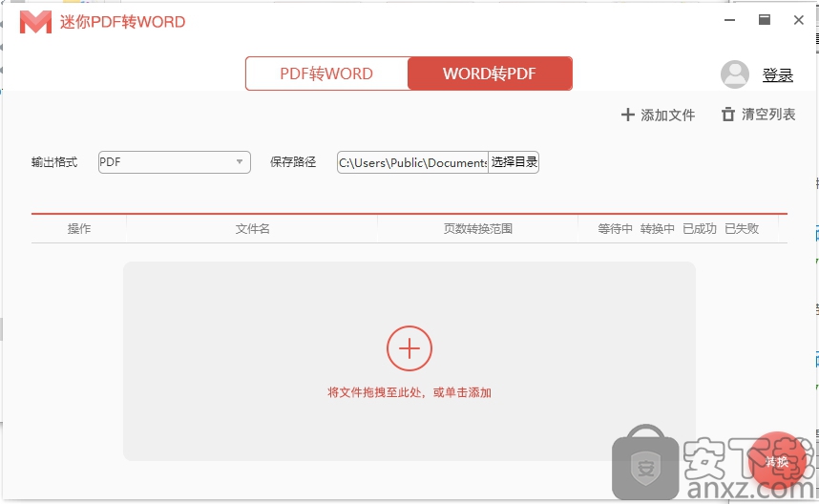Click the trash icon beside 清空列表
The width and height of the screenshot is (819, 504).
727,115
